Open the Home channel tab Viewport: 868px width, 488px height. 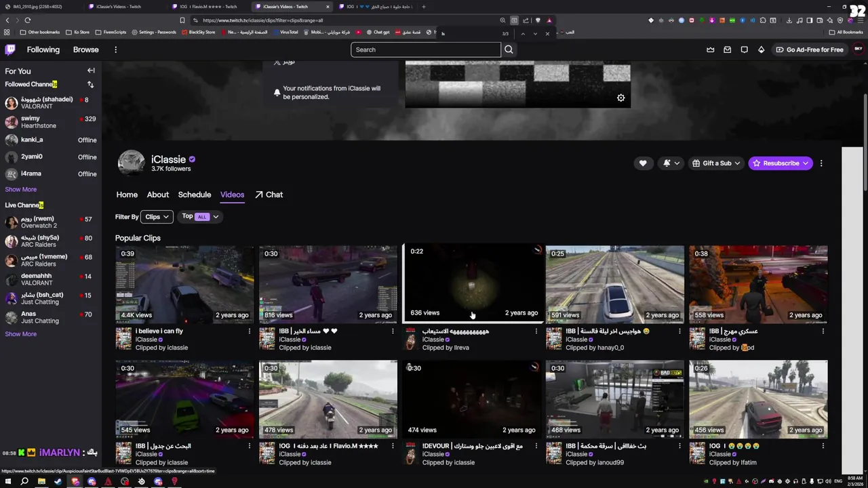pyautogui.click(x=127, y=195)
